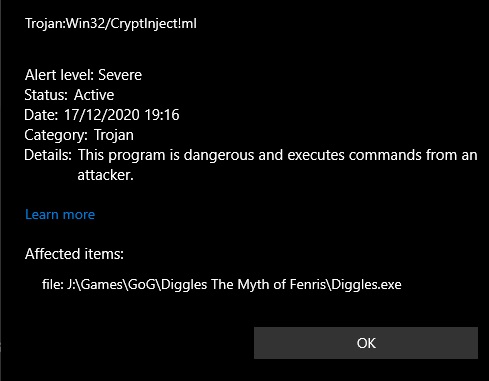The height and width of the screenshot is (381, 489).
Task: Click the Date label
Action: tap(41, 115)
